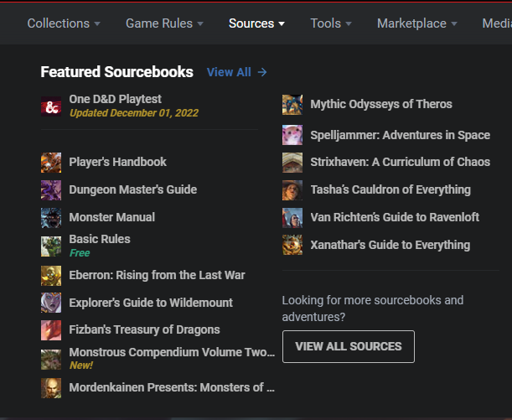The width and height of the screenshot is (512, 420).
Task: Expand the Marketplace dropdown arrow
Action: (x=454, y=23)
